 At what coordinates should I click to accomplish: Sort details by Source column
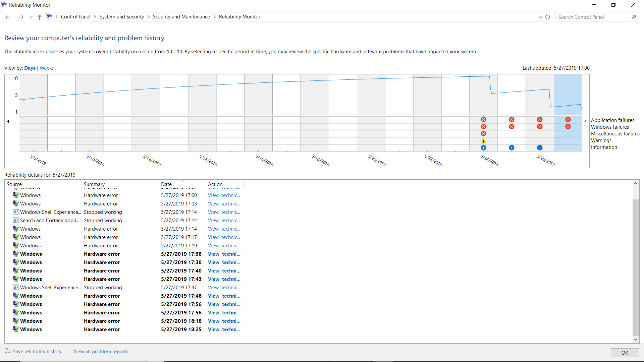(43, 184)
